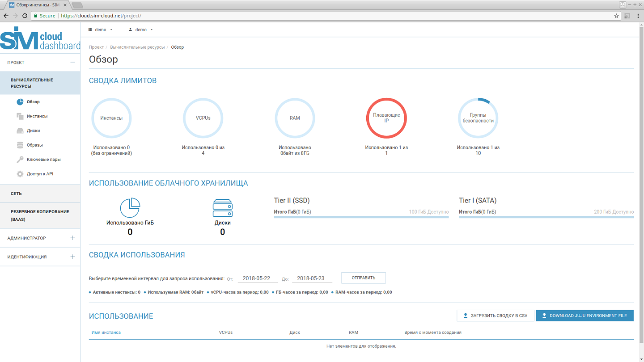Click the Tier II (SSD) usage bar
This screenshot has width=644, height=362.
(361, 217)
